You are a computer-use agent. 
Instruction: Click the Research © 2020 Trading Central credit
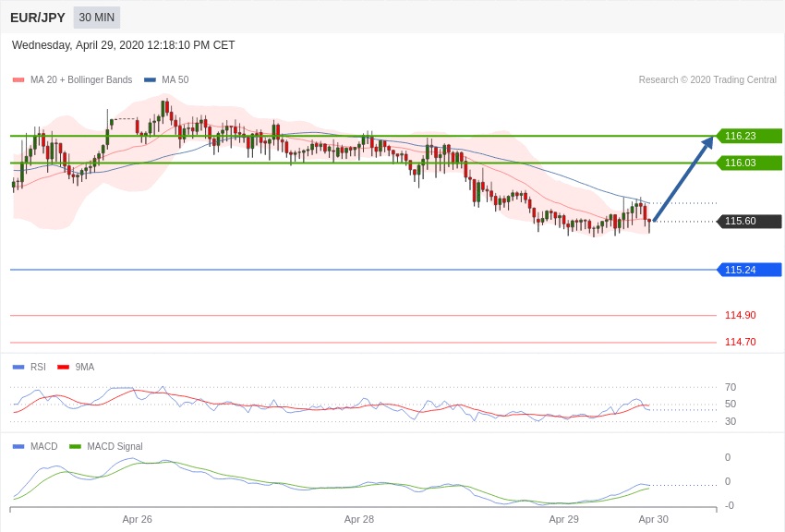707,79
